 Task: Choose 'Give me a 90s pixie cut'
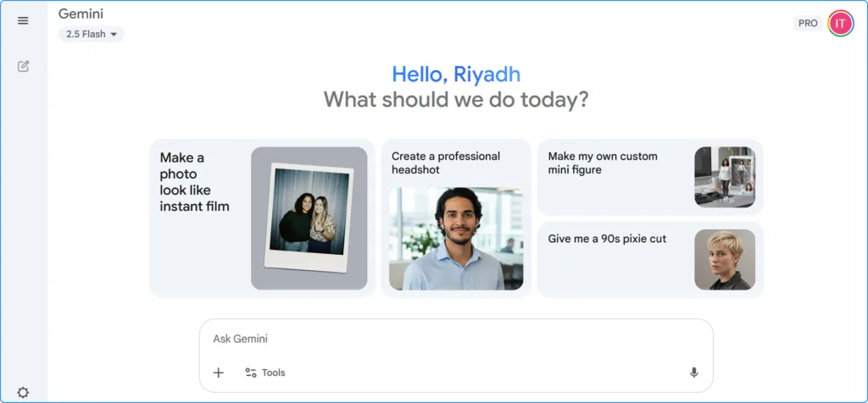coord(607,239)
